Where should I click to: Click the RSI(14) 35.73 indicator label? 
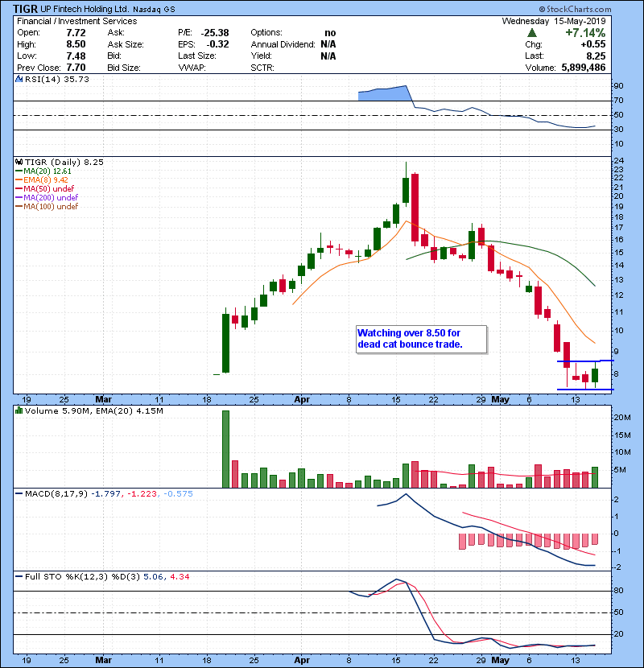[57, 79]
